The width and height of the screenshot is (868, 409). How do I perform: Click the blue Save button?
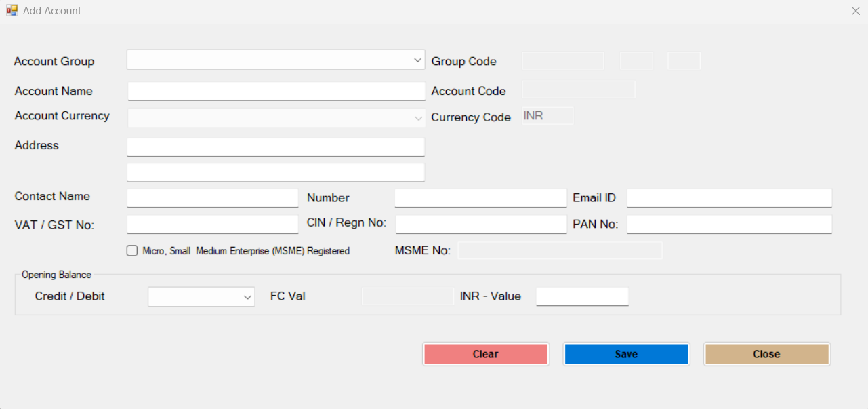click(626, 354)
